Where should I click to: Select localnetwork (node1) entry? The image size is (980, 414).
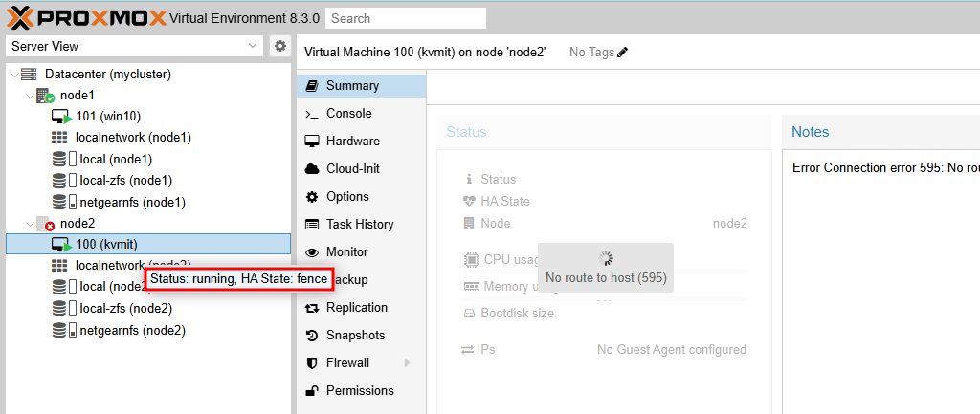point(133,138)
